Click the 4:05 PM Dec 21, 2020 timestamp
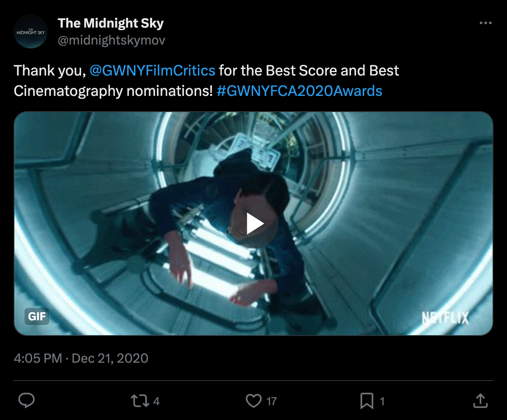Screen dimensions: 507x420 click(x=81, y=358)
